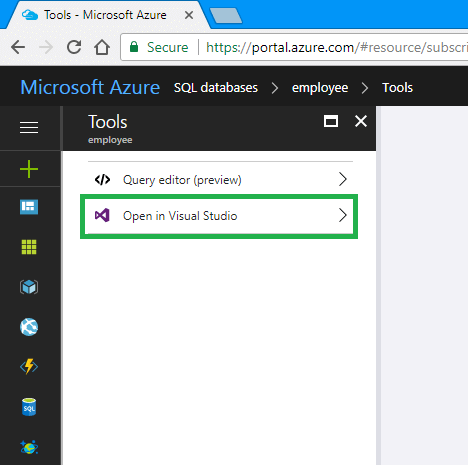This screenshot has height=465, width=468.
Task: Select the Tools - Microsoft Azure tab
Action: pos(107,15)
